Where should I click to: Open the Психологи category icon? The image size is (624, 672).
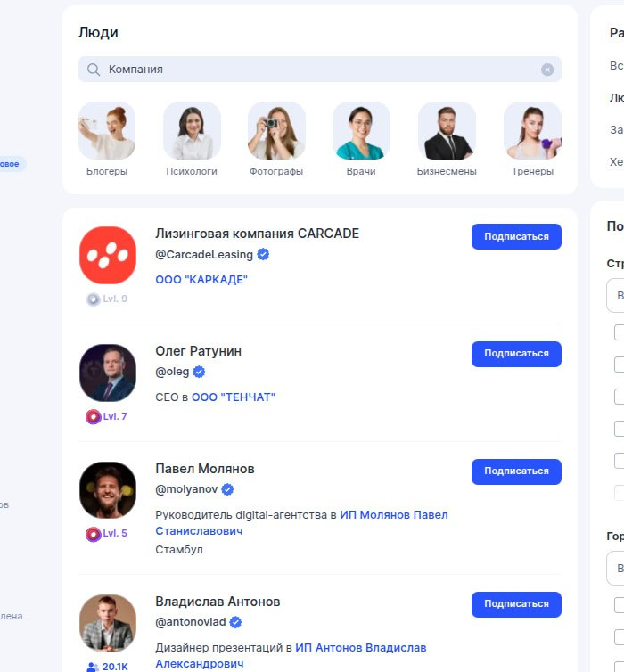[192, 131]
